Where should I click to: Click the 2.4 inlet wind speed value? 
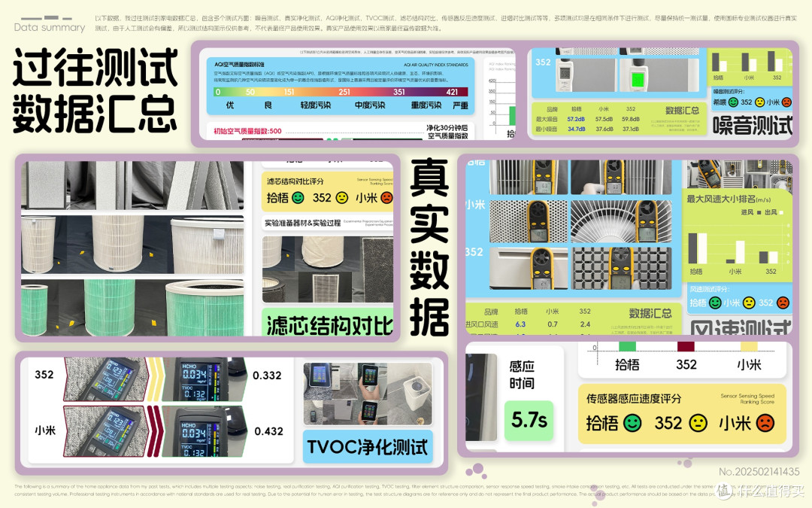pyautogui.click(x=585, y=324)
